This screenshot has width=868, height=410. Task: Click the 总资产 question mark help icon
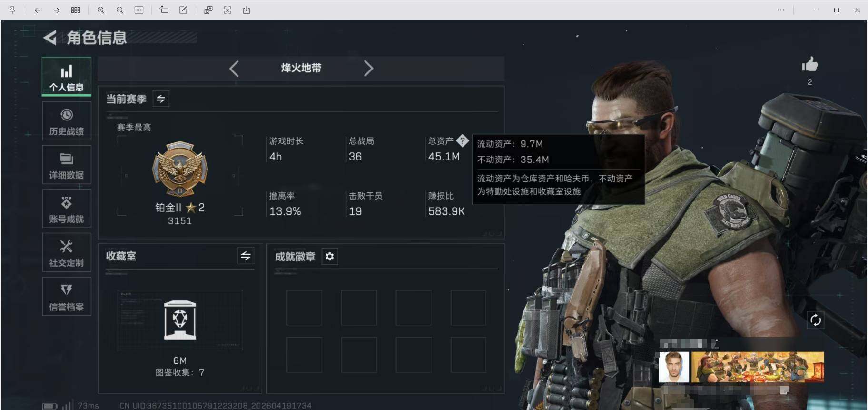pyautogui.click(x=462, y=141)
